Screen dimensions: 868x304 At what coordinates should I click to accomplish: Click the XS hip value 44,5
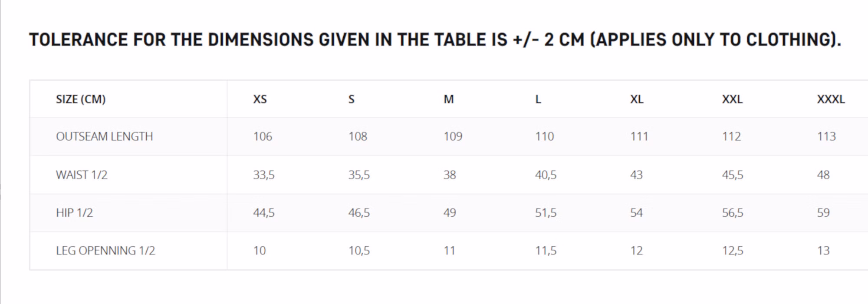[264, 213]
